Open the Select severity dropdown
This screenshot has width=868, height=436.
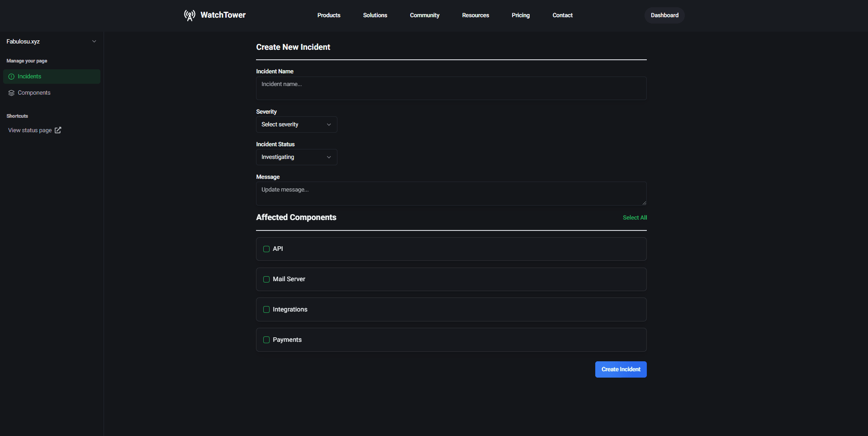296,124
